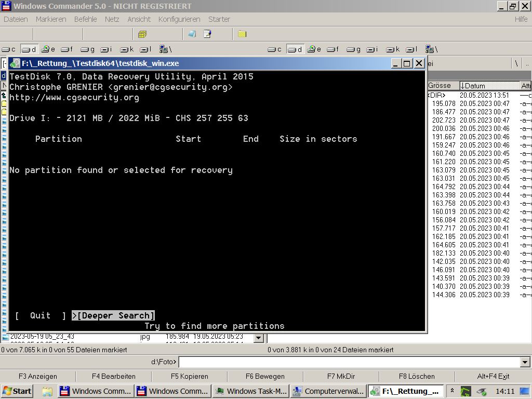This screenshot has height=399, width=532.
Task: Click the Alt+F4 Exit button
Action: pyautogui.click(x=493, y=376)
